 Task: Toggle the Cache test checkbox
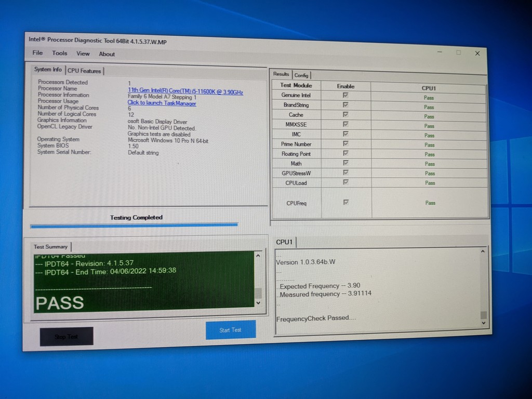coord(345,115)
